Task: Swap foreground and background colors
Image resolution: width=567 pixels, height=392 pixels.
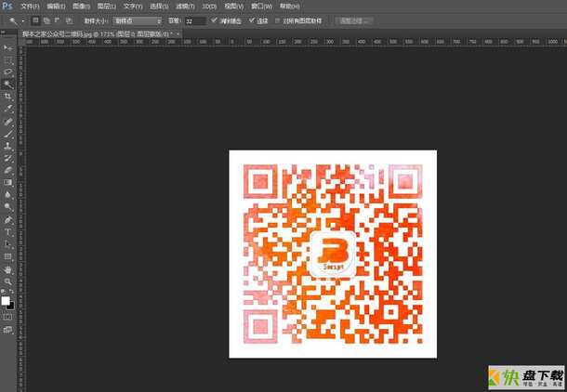Action: pyautogui.click(x=11, y=291)
